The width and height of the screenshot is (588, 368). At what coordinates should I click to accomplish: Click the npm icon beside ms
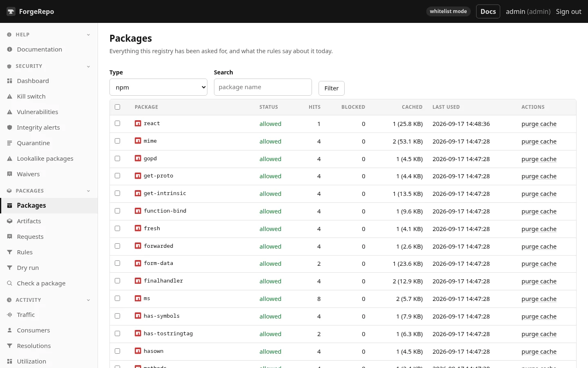tap(138, 298)
